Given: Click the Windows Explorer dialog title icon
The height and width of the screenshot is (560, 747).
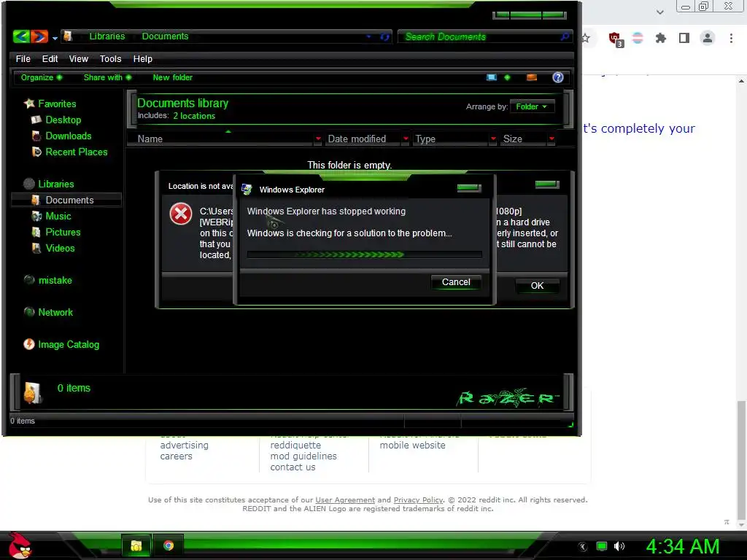Looking at the screenshot, I should (x=247, y=190).
